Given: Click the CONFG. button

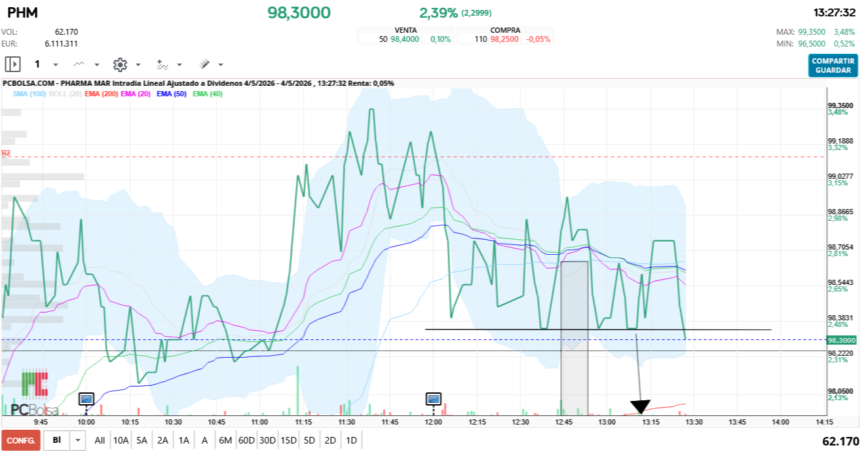Looking at the screenshot, I should tap(21, 440).
